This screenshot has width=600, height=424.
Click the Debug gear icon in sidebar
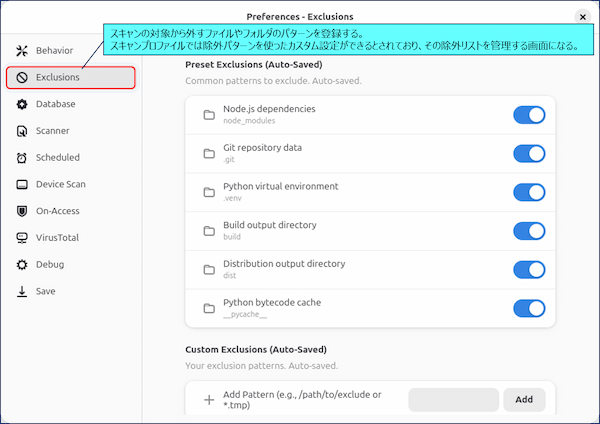(x=22, y=264)
